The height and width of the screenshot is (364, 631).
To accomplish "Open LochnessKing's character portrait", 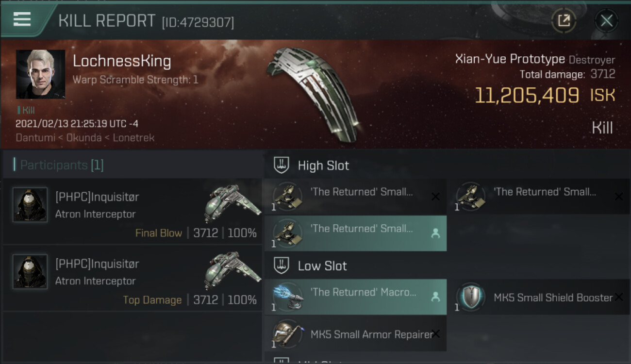I will click(x=40, y=74).
